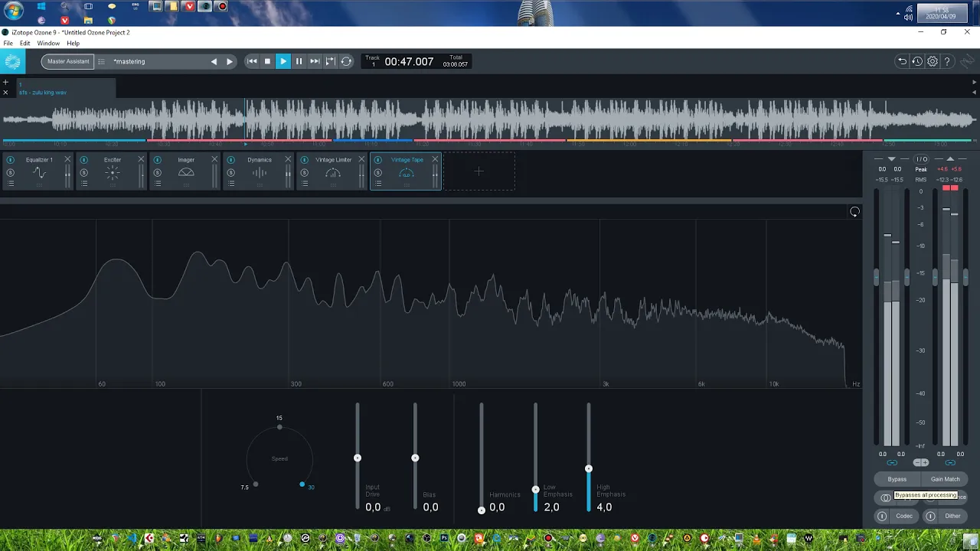Screen dimensions: 980x551
Task: Click the undo history icon
Action: pyautogui.click(x=902, y=62)
